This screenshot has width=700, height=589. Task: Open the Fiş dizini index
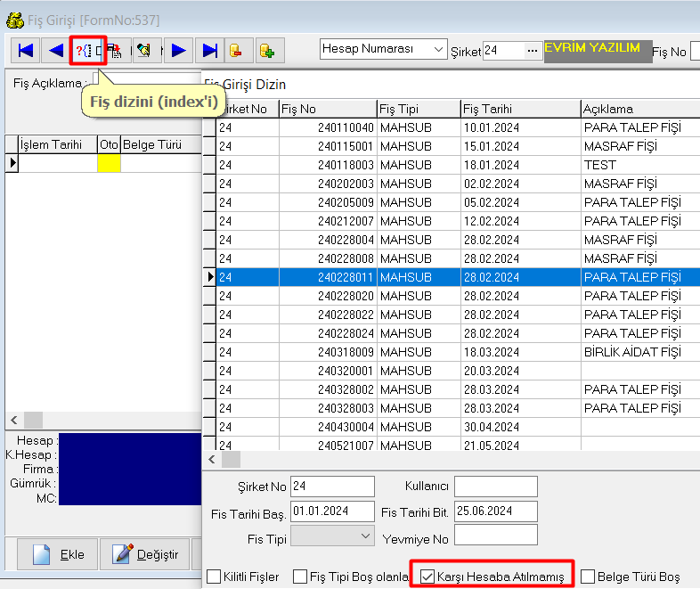coord(88,51)
